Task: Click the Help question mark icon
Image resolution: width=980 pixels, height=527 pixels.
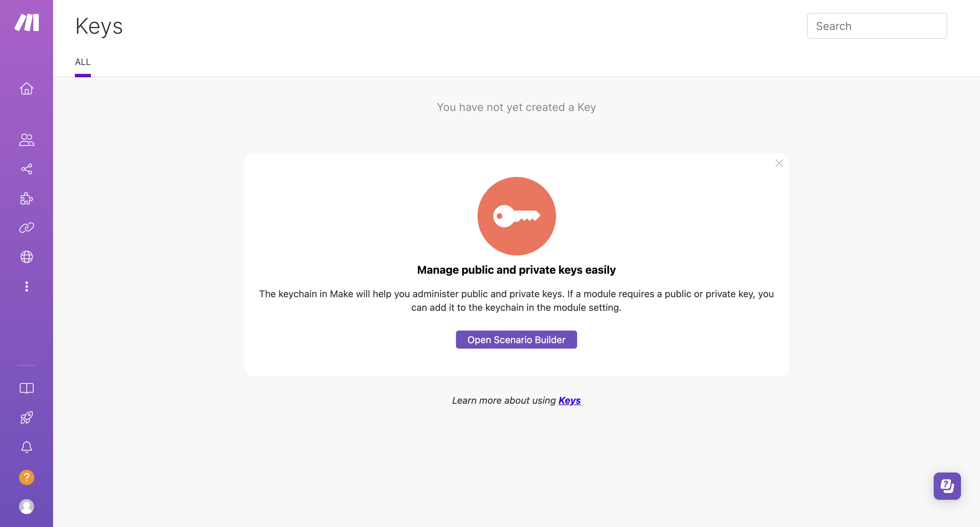Action: [27, 477]
